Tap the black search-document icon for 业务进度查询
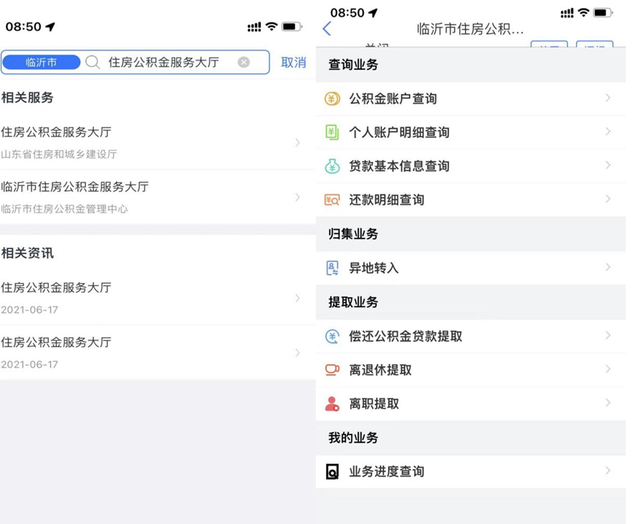The height and width of the screenshot is (524, 640). pos(332,471)
